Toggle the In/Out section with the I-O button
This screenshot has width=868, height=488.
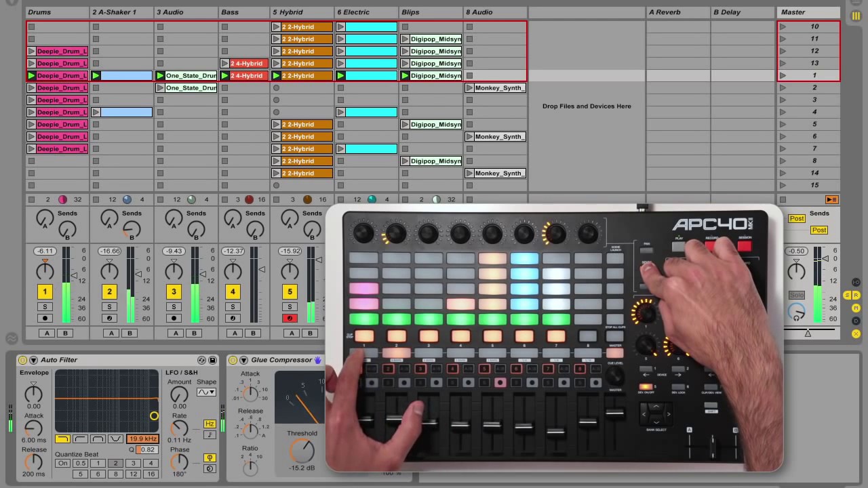856,282
